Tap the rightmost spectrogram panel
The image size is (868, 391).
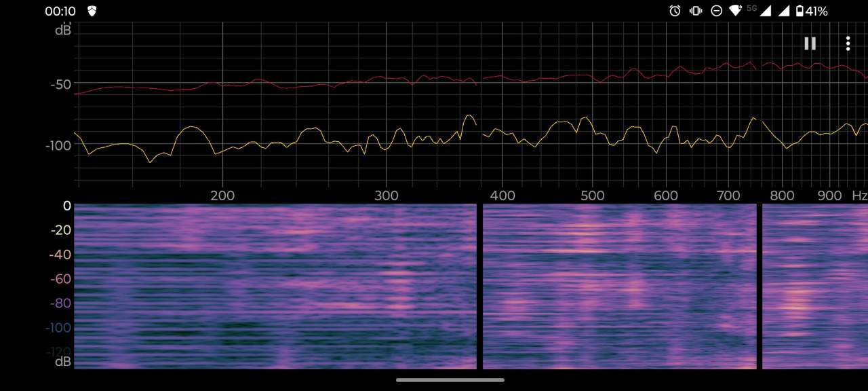[x=815, y=286]
